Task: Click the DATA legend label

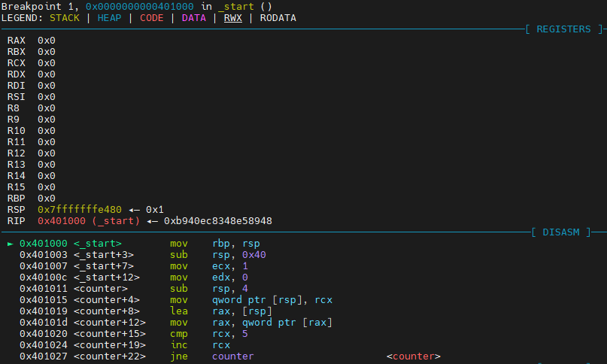Action: 193,18
